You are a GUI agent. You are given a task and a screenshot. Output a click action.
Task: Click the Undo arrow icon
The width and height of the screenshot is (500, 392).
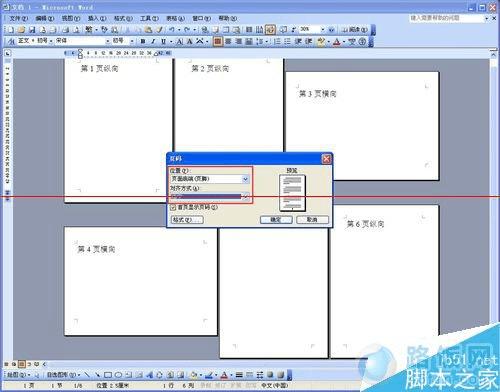[172, 30]
